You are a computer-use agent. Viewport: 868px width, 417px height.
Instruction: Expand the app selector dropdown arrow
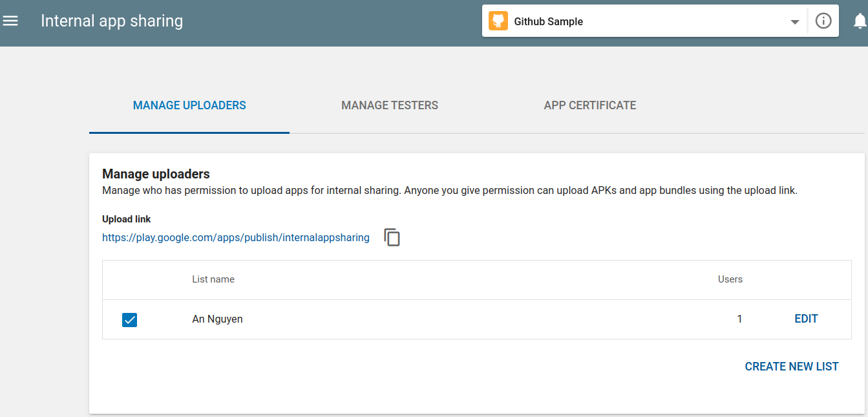coord(794,22)
